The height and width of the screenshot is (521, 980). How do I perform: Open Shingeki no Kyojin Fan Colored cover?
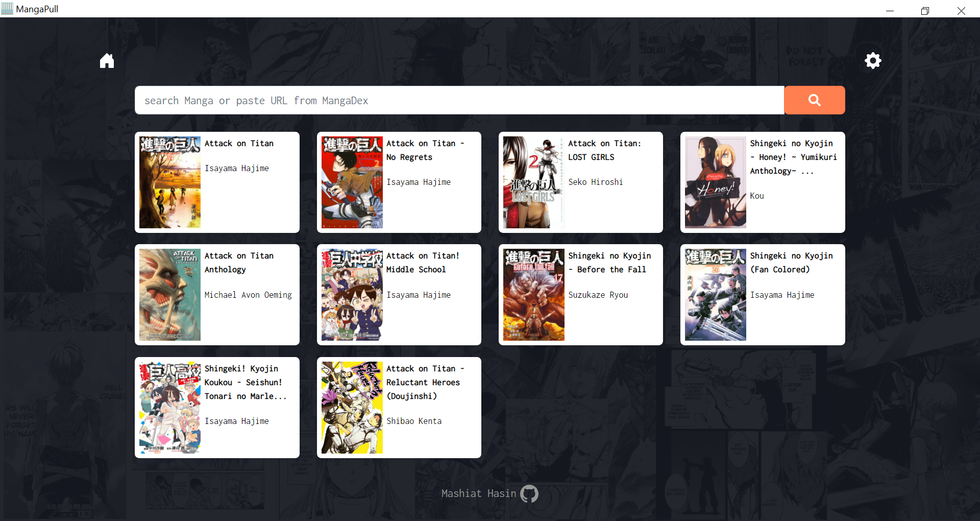715,295
